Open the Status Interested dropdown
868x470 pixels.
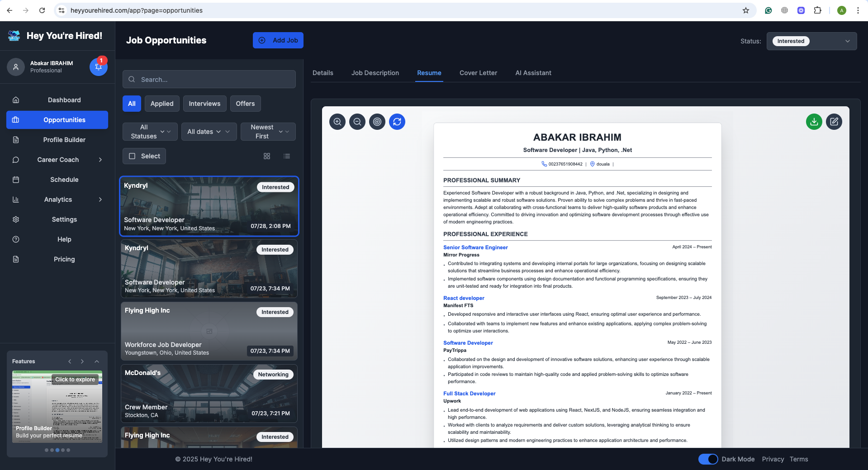click(811, 41)
